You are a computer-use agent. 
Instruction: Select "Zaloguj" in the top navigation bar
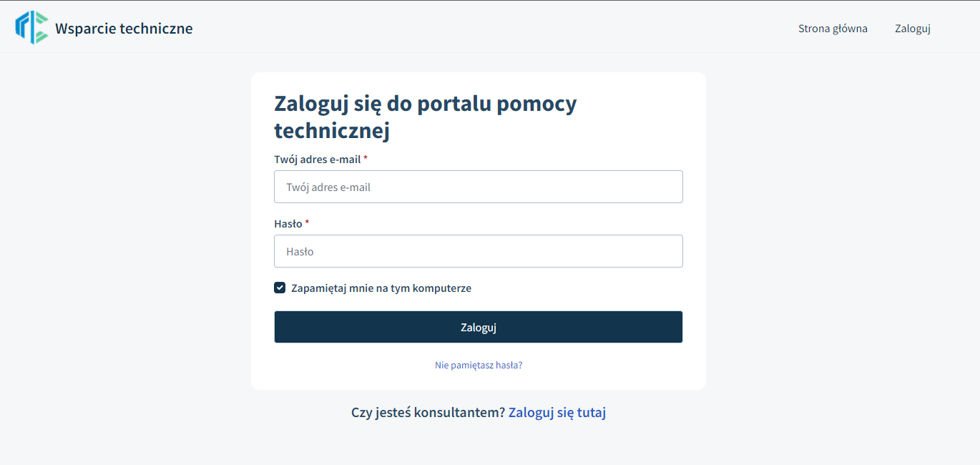pyautogui.click(x=913, y=29)
